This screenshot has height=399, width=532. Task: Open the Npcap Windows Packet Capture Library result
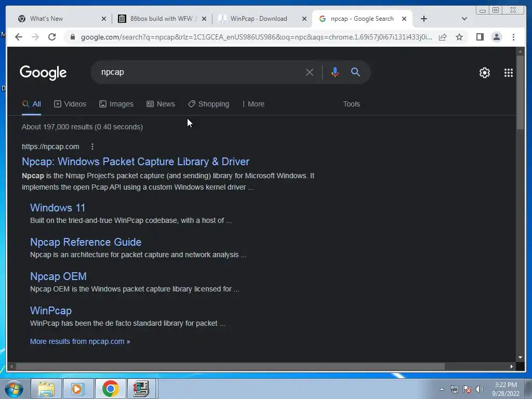[136, 162]
